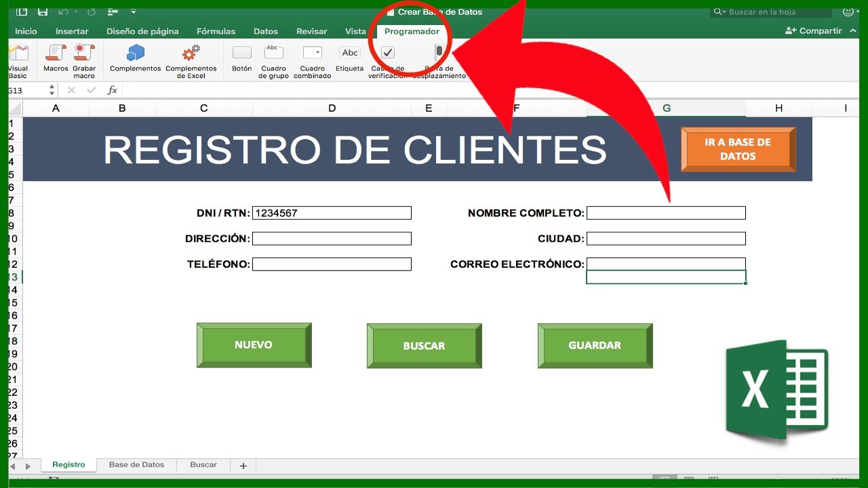Open the Vista tab
The height and width of the screenshot is (488, 868).
pyautogui.click(x=355, y=31)
